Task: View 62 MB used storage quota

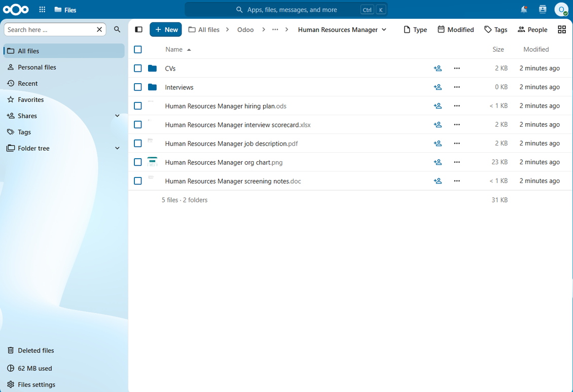Action: tap(64, 368)
